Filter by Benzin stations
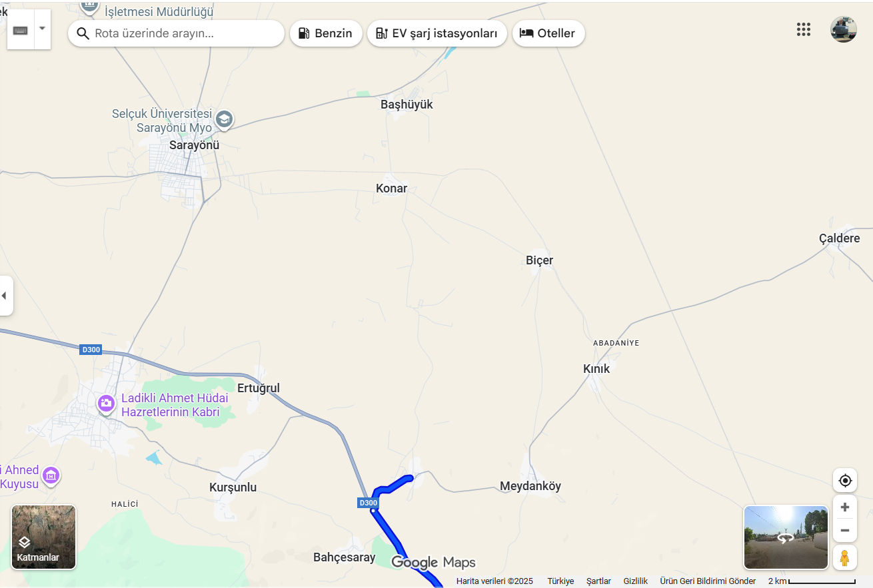The width and height of the screenshot is (873, 588). [326, 33]
